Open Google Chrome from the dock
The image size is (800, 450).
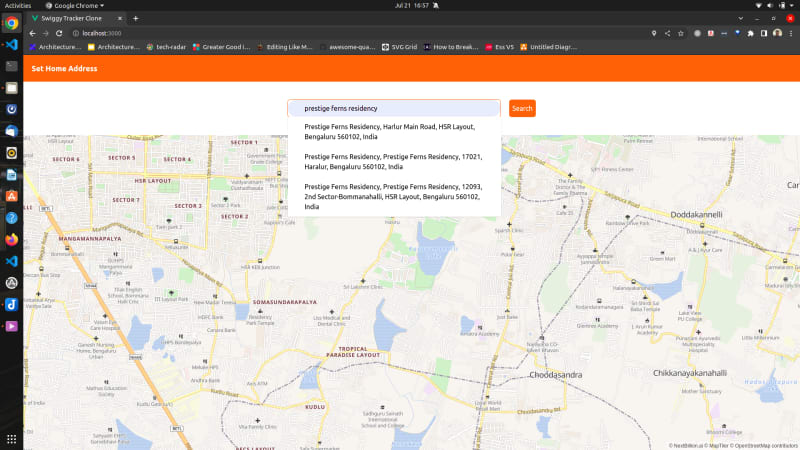tap(11, 23)
